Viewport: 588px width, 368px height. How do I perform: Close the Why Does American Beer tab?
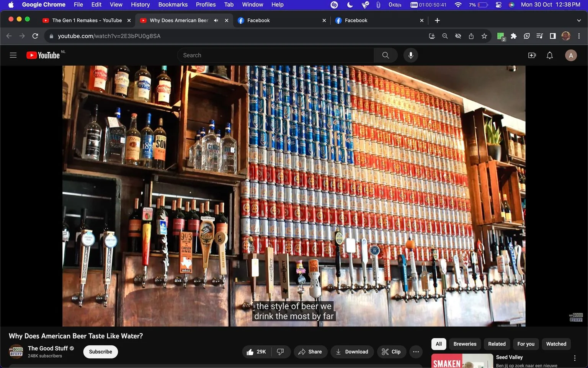tap(227, 20)
